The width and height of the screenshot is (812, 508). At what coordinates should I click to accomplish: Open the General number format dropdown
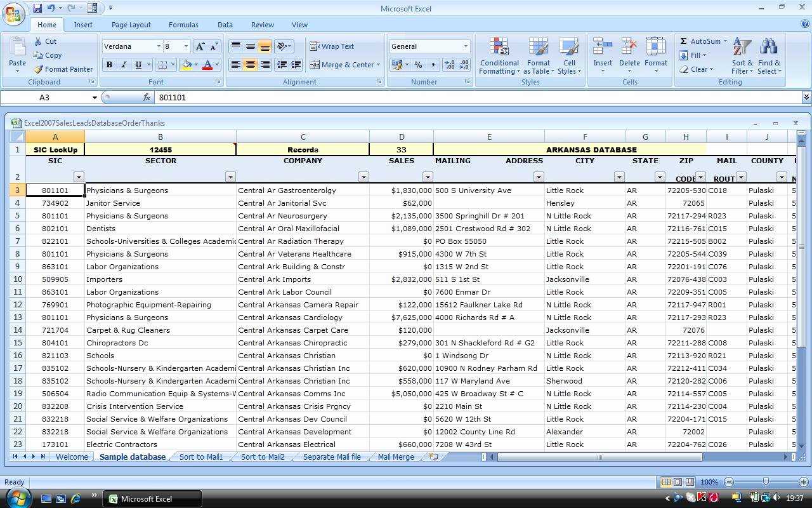[466, 46]
